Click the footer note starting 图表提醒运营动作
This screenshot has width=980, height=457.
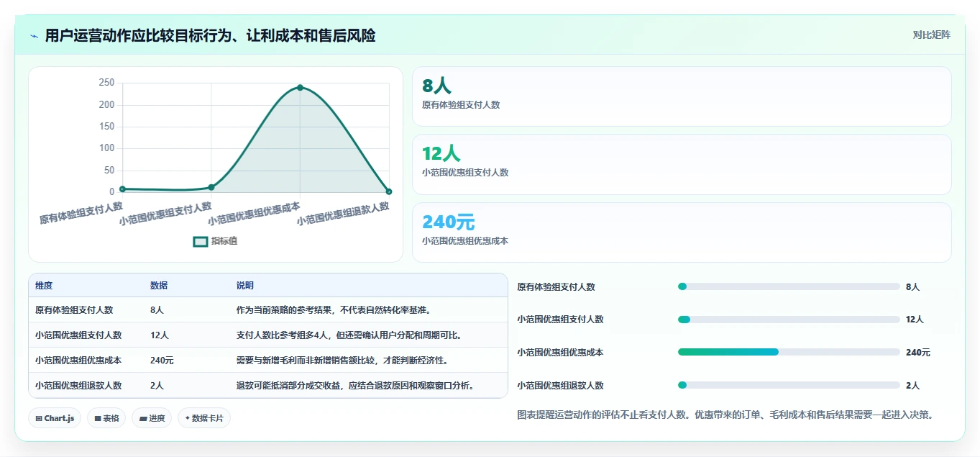pyautogui.click(x=728, y=415)
